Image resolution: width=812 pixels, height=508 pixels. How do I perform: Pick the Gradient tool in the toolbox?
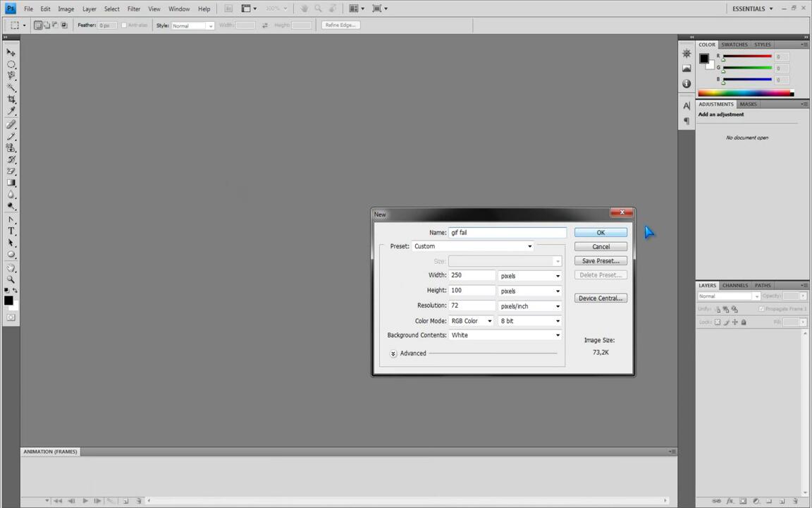[11, 183]
